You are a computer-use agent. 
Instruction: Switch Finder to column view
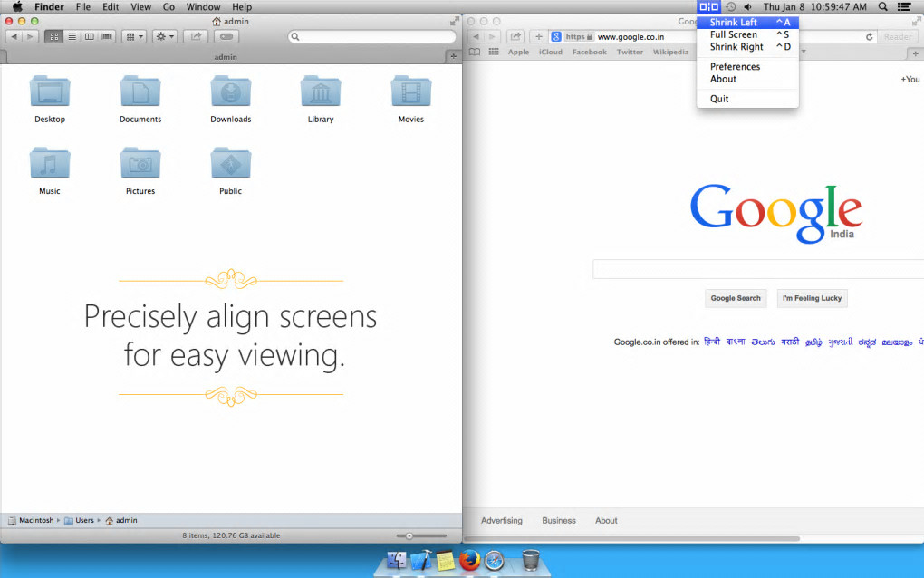tap(89, 36)
